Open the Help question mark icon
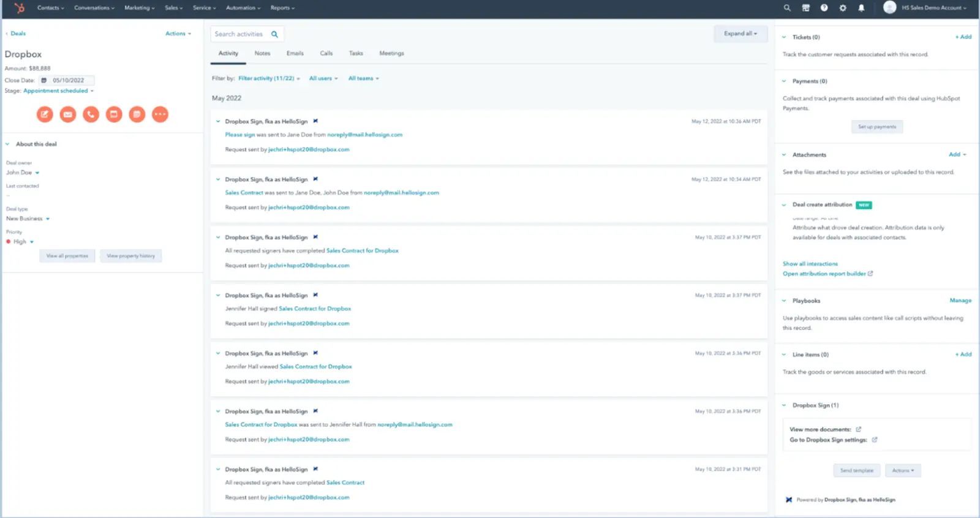980x518 pixels. pyautogui.click(x=824, y=8)
